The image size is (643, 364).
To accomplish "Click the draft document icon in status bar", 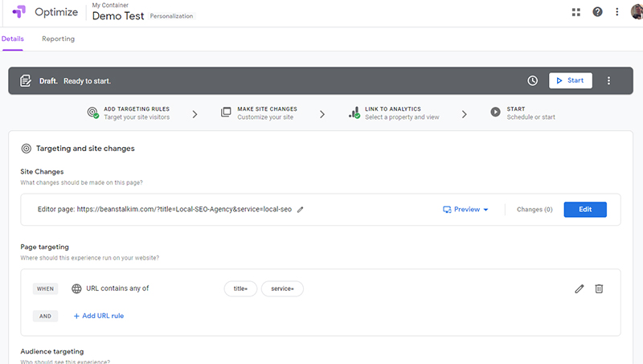I will pos(26,80).
